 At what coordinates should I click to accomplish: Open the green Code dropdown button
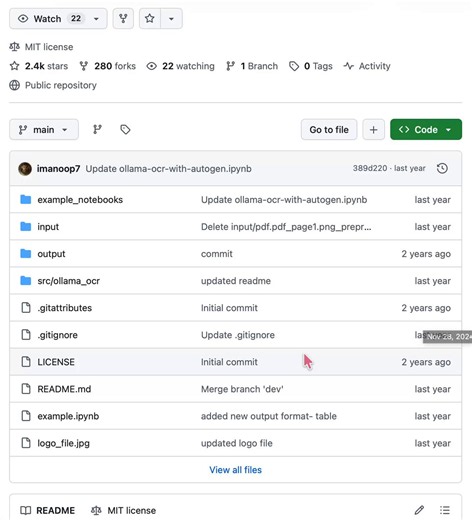click(x=426, y=129)
